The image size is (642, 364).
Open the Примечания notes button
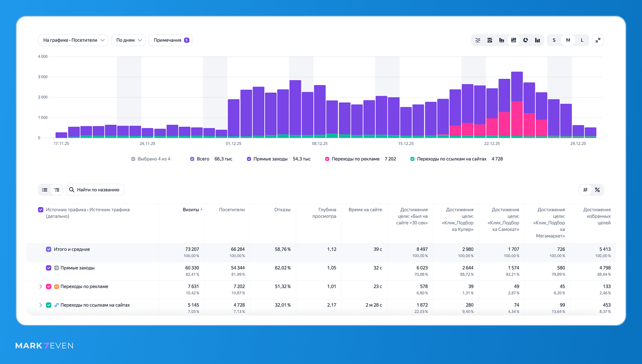coord(170,40)
